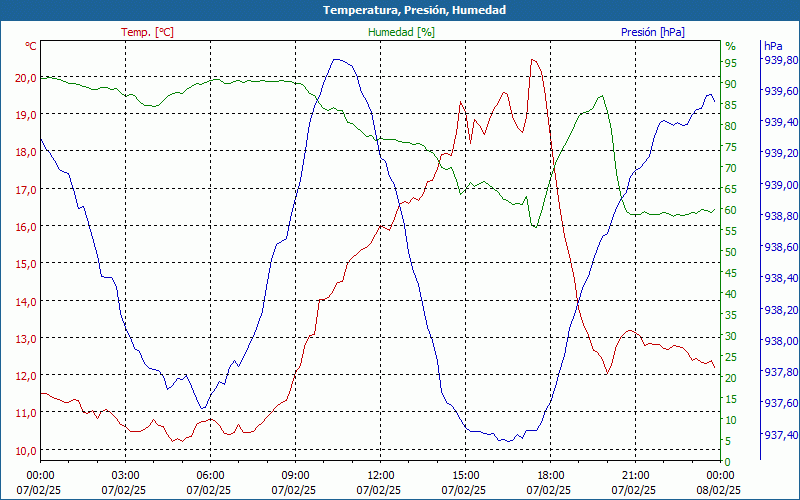Screen dimensions: 800x500
Task: Click the "06:00" time axis label
Action: (x=210, y=476)
